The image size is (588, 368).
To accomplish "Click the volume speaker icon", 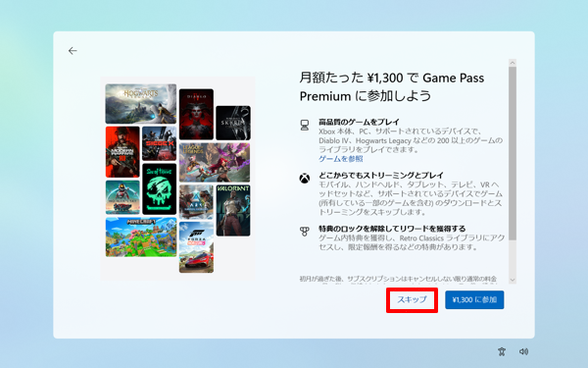I will (x=523, y=351).
